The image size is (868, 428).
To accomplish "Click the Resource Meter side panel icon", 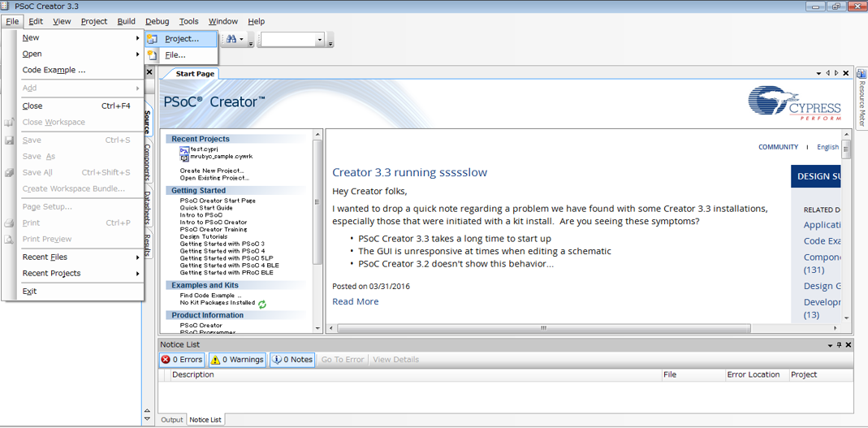I will (x=862, y=74).
